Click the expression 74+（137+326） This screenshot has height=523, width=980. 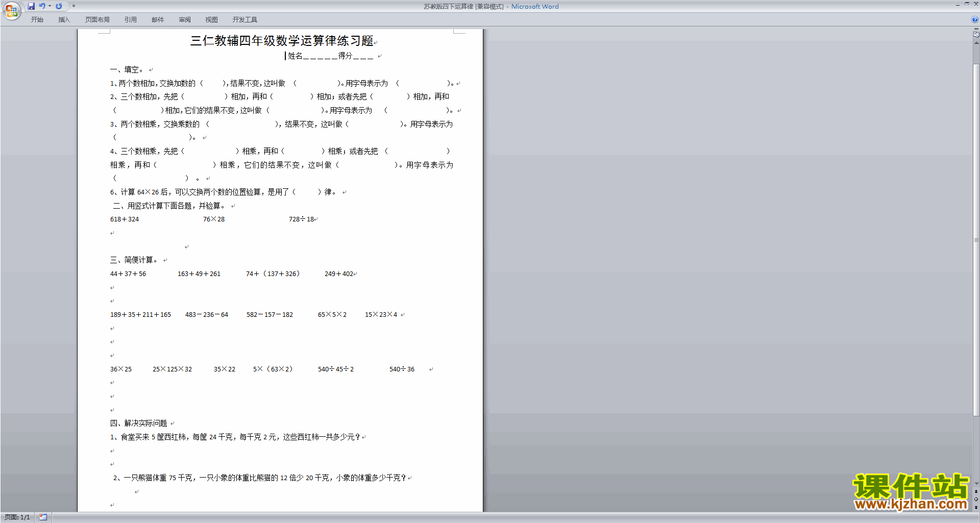pos(273,274)
